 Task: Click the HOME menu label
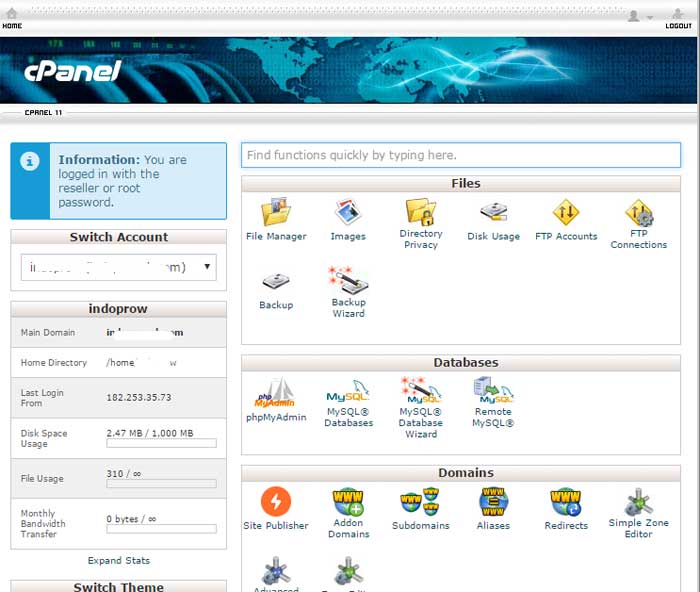pyautogui.click(x=12, y=26)
